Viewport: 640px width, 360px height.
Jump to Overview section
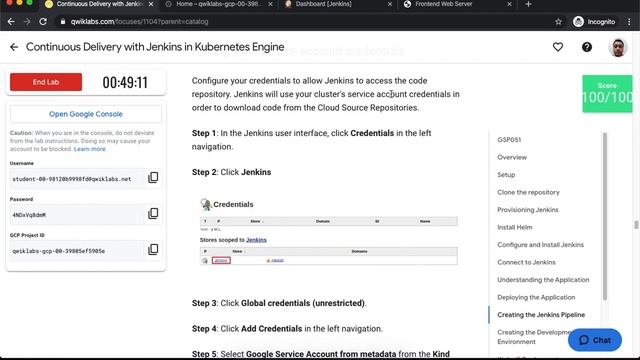[x=512, y=157]
